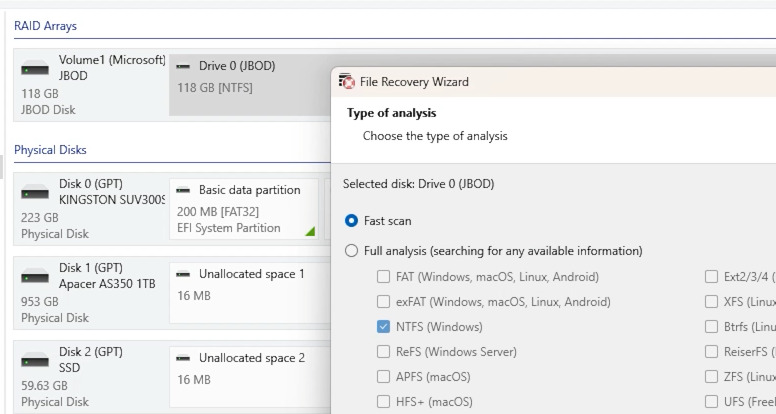Check the UFS checkbox
The image size is (776, 414).
point(711,402)
